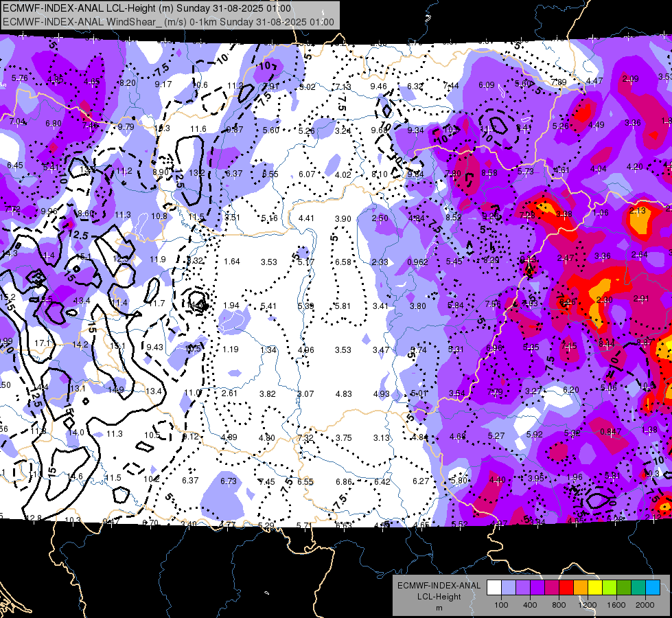
Task: Click the wind shear value 9.43
Action: tap(154, 347)
